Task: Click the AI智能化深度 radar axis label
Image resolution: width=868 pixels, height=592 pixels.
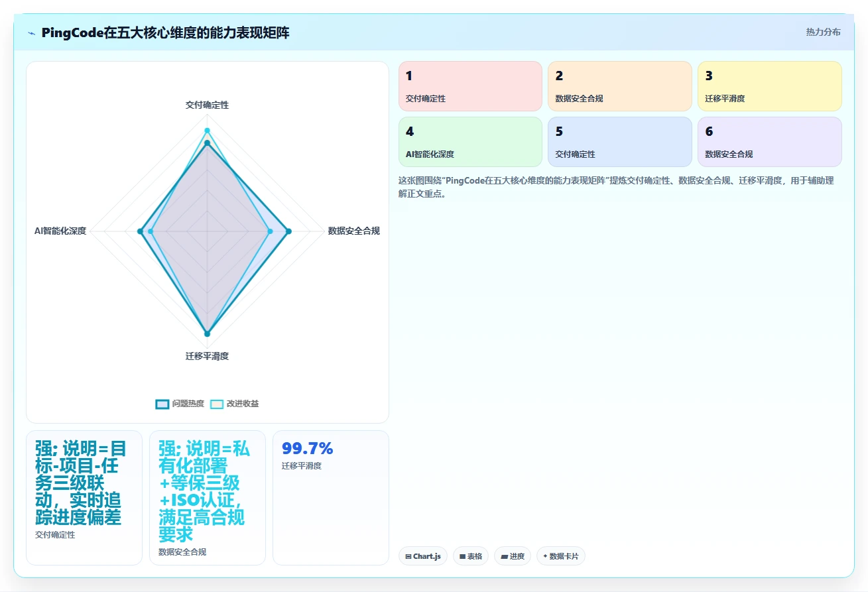Action: point(60,231)
